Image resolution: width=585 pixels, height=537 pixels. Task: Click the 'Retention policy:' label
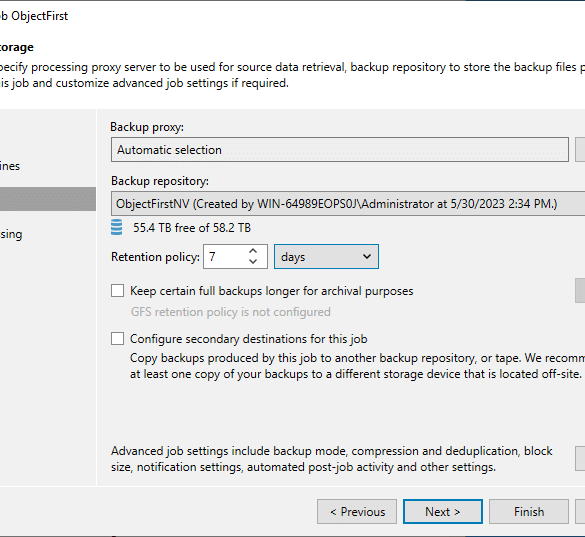(155, 257)
